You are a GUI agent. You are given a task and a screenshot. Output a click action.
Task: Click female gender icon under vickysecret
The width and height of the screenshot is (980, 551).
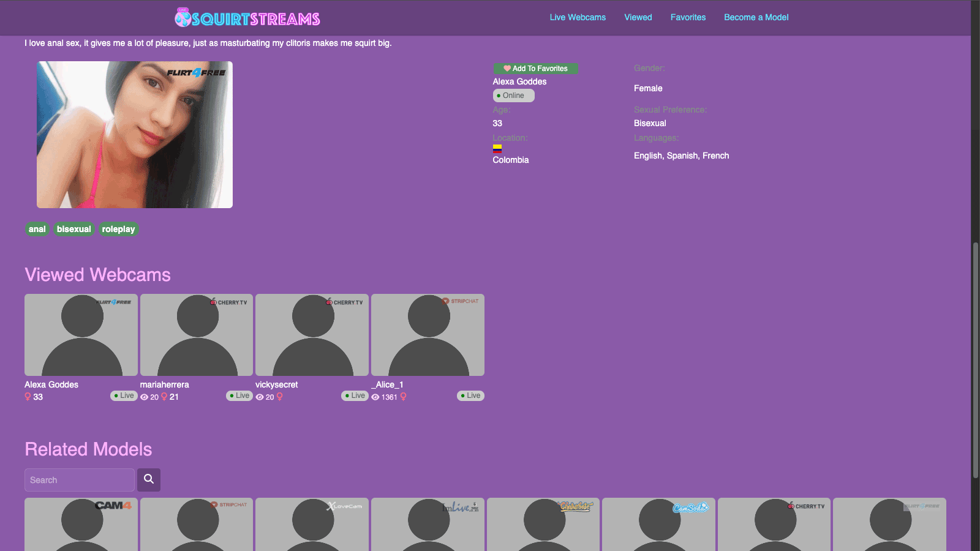tap(280, 397)
